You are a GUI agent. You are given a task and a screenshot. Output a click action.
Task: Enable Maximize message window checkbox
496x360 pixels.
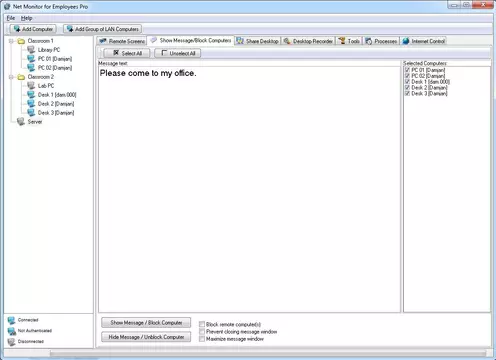tap(202, 339)
